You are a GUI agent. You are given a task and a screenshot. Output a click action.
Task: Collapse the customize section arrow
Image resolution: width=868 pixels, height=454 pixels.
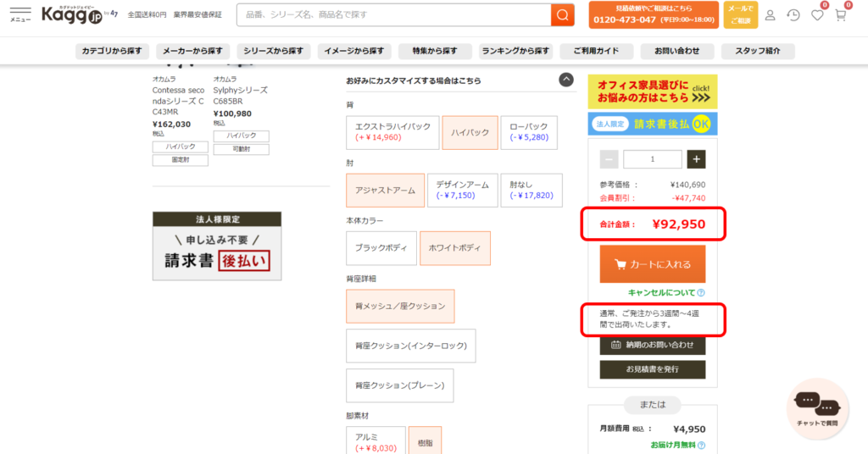565,80
